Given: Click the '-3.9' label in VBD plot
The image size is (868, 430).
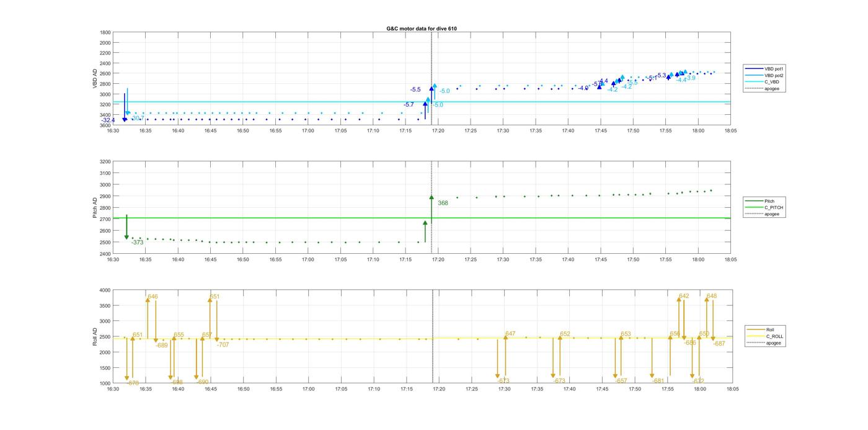Looking at the screenshot, I should tap(691, 78).
